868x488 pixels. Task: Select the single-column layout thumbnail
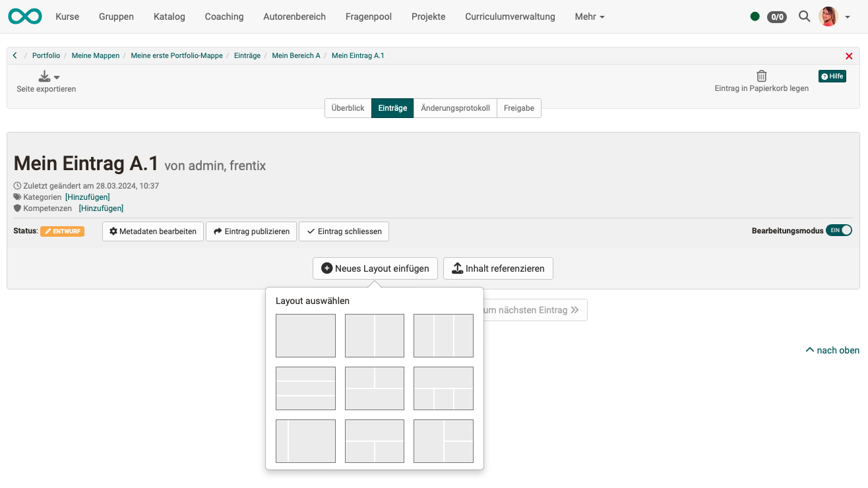coord(305,336)
